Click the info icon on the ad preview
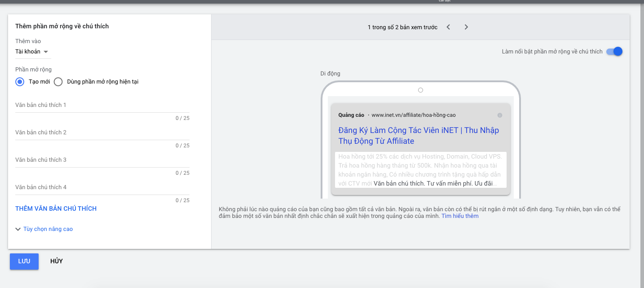The height and width of the screenshot is (288, 644). click(x=500, y=115)
